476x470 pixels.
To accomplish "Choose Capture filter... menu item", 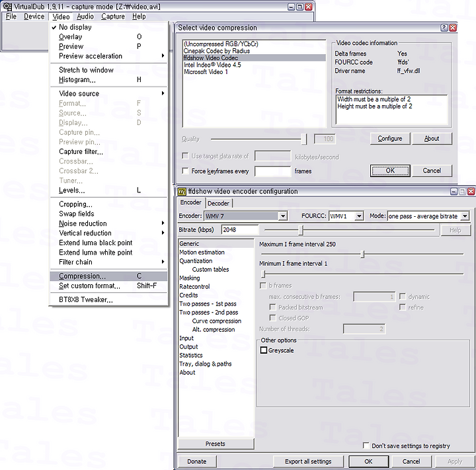I will 108,151.
